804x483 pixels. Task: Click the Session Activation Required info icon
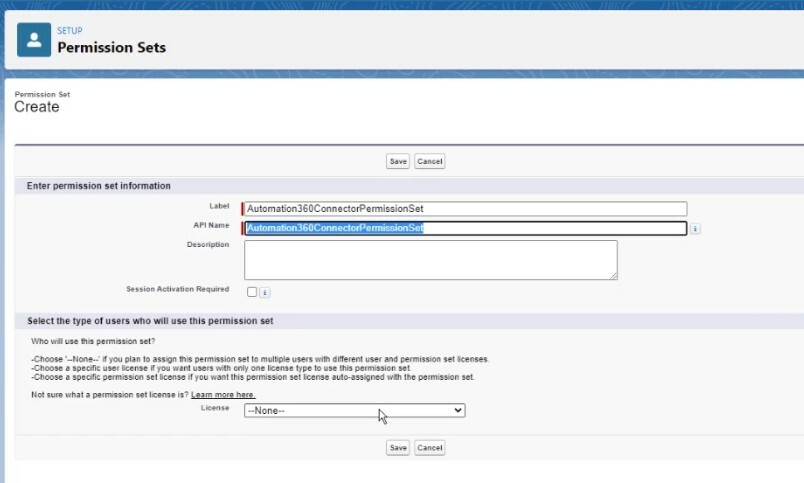pyautogui.click(x=265, y=292)
